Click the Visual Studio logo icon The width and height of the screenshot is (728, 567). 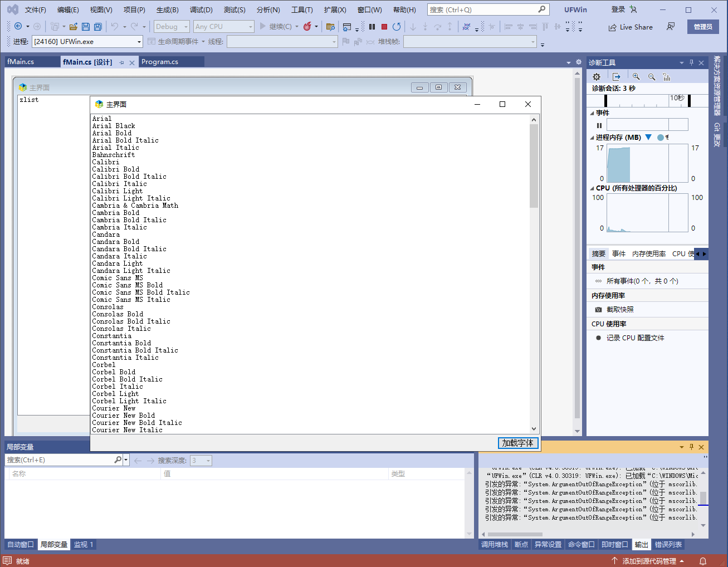[x=12, y=9]
